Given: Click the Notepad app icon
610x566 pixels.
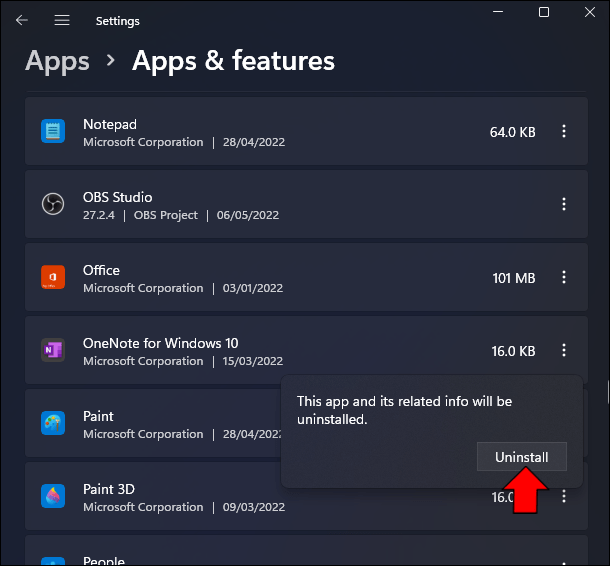Looking at the screenshot, I should (x=53, y=131).
